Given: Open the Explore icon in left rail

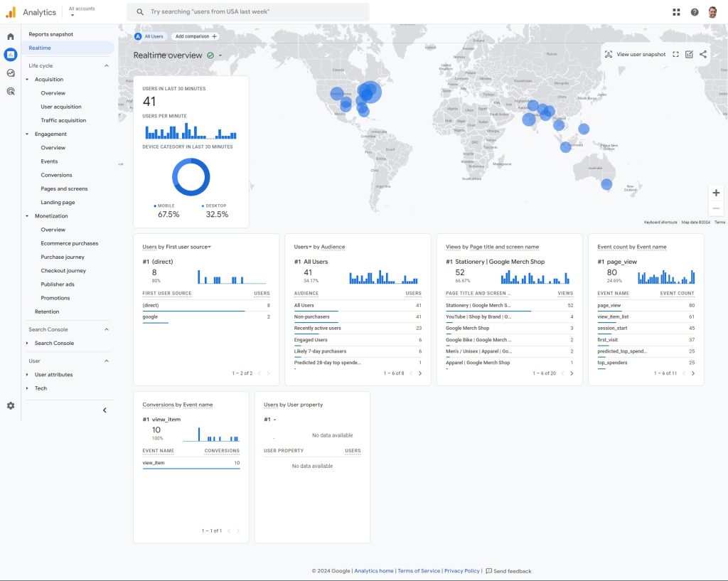Looking at the screenshot, I should [x=11, y=73].
